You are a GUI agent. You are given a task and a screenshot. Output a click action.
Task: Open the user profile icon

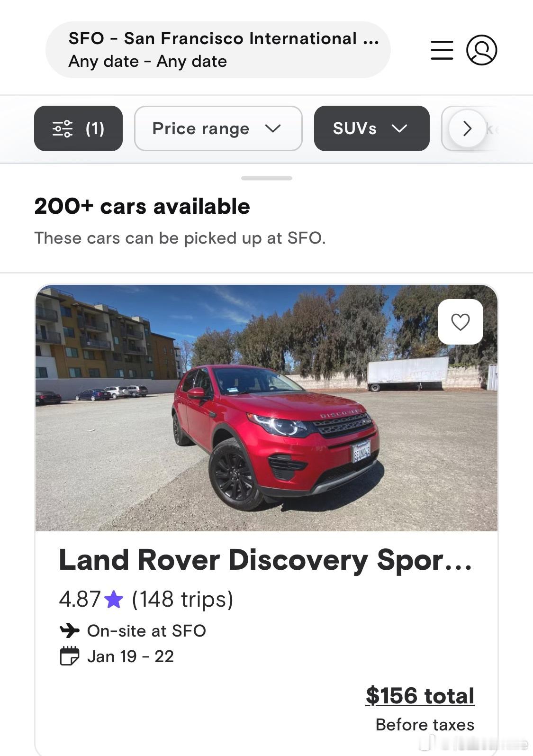481,50
